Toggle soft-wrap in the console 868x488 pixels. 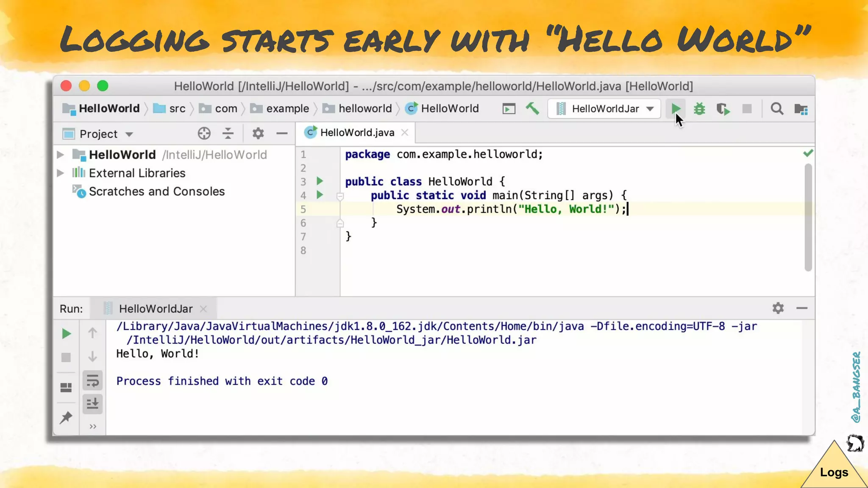[x=92, y=380]
